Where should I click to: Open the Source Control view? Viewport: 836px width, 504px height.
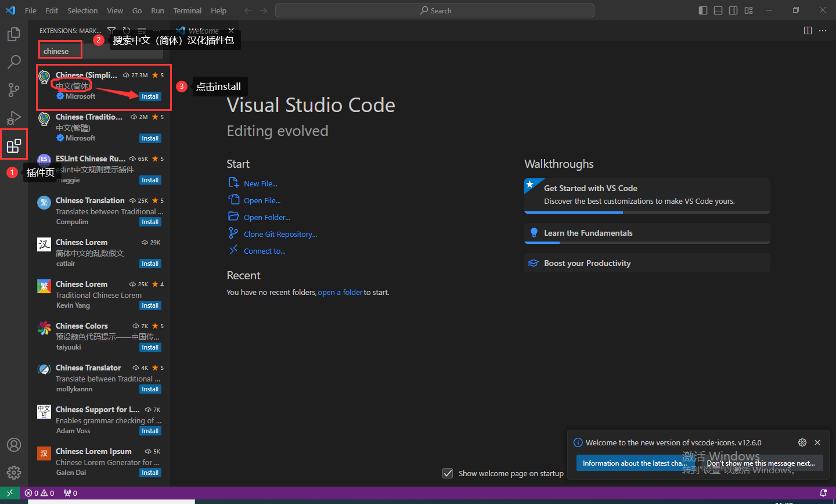click(x=14, y=89)
